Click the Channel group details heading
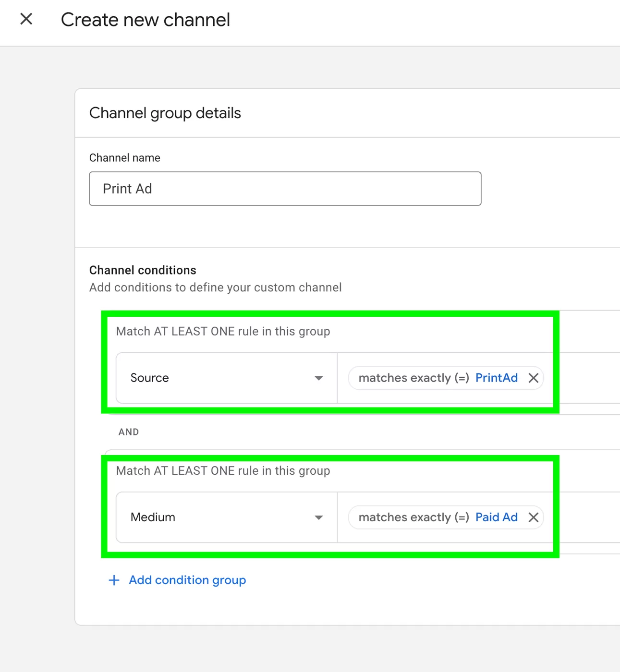 [x=165, y=113]
